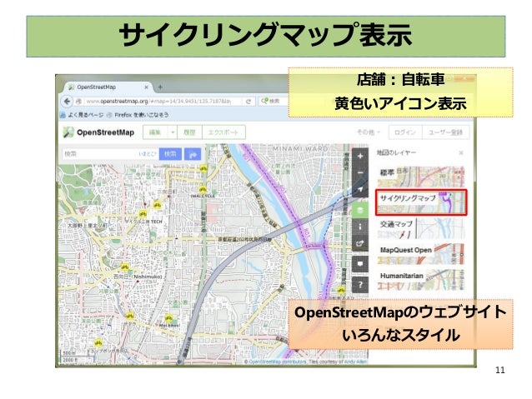Open the よく見るページ bookmark

pos(83,115)
